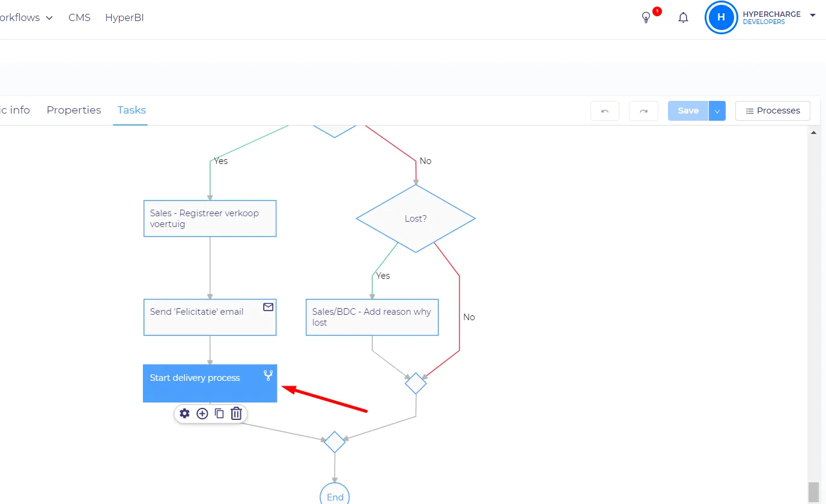Open settings gear for Start delivery process
Screen dimensions: 826x504
[x=184, y=413]
